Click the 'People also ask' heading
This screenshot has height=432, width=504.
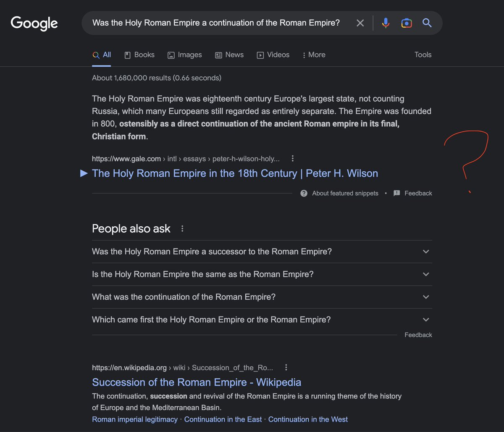pyautogui.click(x=131, y=229)
